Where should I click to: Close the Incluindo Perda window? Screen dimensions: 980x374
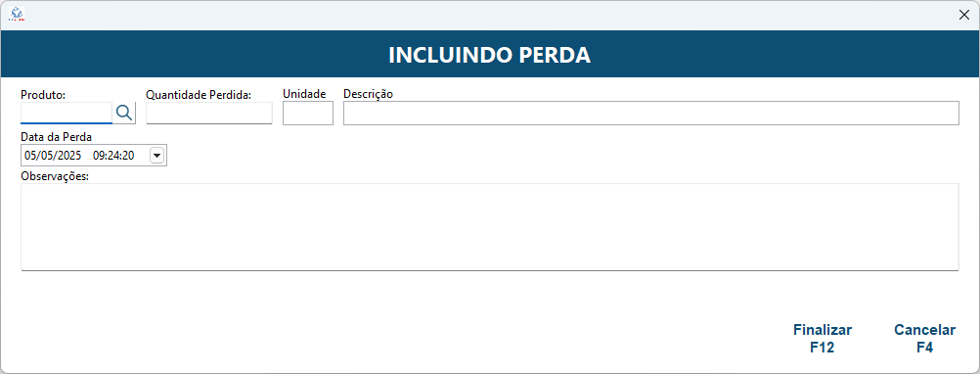964,15
